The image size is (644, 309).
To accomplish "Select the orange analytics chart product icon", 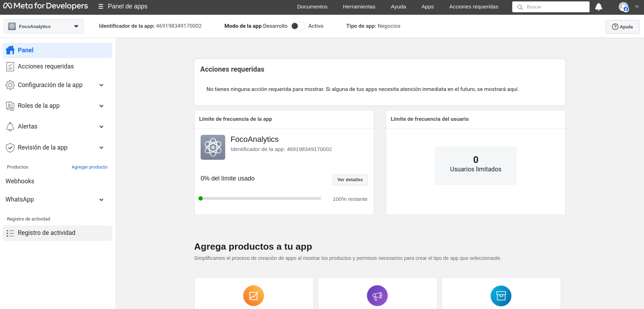I will point(254,296).
